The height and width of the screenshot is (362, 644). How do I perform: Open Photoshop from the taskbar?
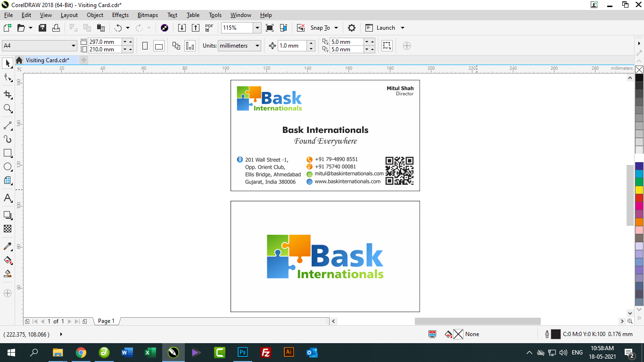click(243, 352)
